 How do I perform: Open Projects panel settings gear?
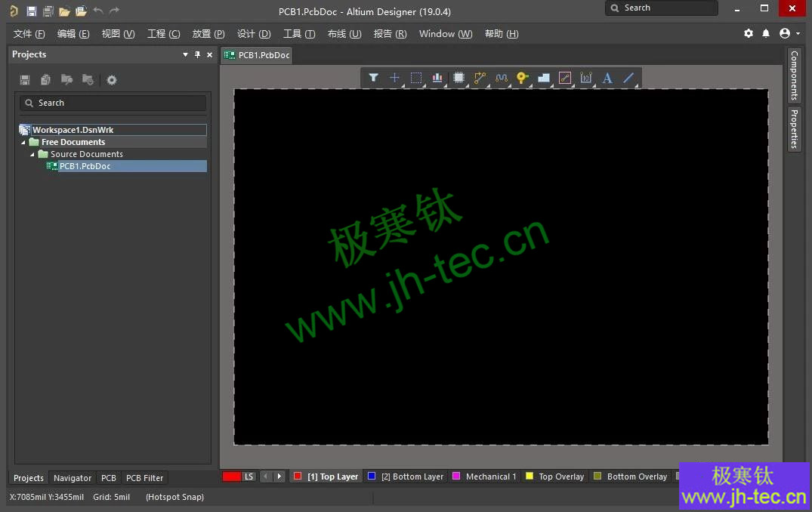[x=111, y=80]
